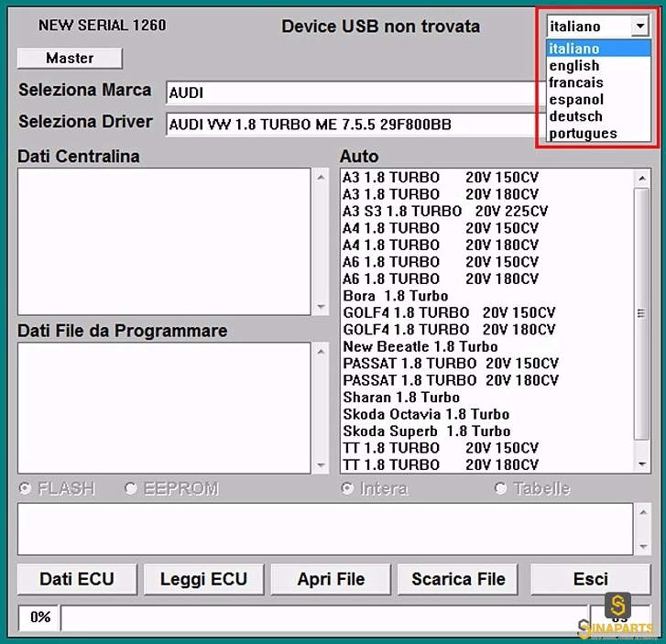Click inside the Dati Centralina text area
666x644 pixels.
164,242
